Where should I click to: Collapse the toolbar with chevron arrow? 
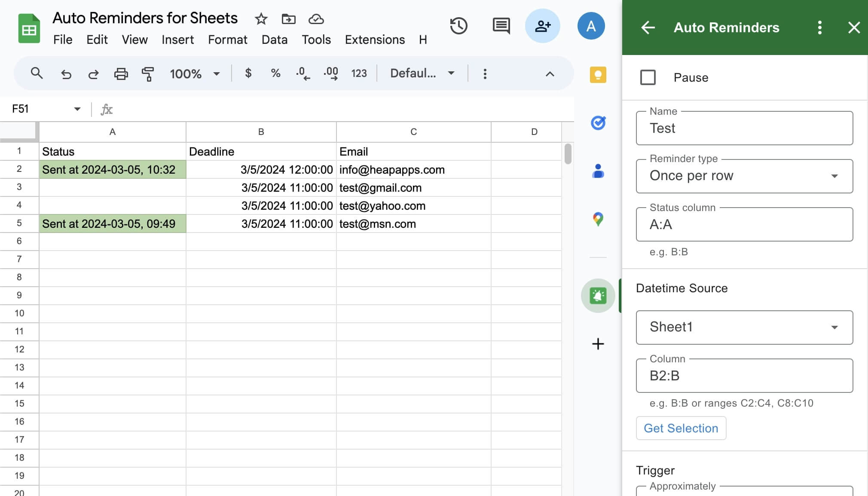[550, 74]
